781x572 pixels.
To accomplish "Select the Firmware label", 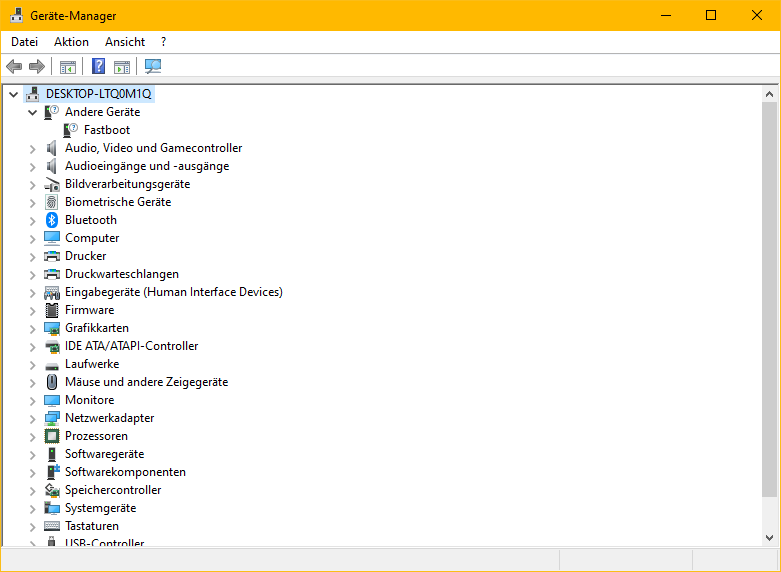I will [x=89, y=310].
